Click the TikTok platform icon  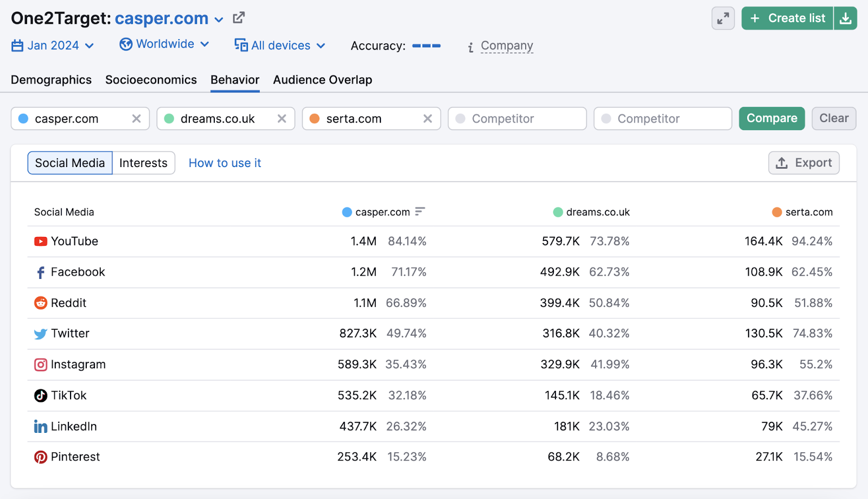40,395
